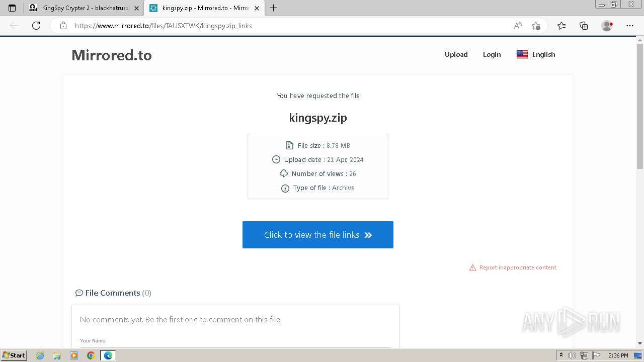Click the upload date clock icon
This screenshot has width=644, height=362.
[276, 159]
